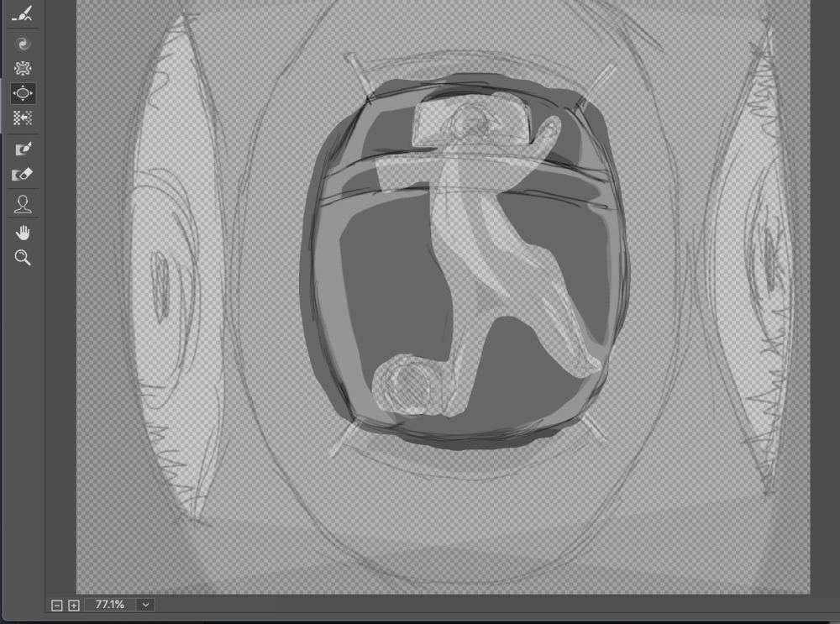Select the Bloat tool
840x624 pixels.
click(x=23, y=93)
